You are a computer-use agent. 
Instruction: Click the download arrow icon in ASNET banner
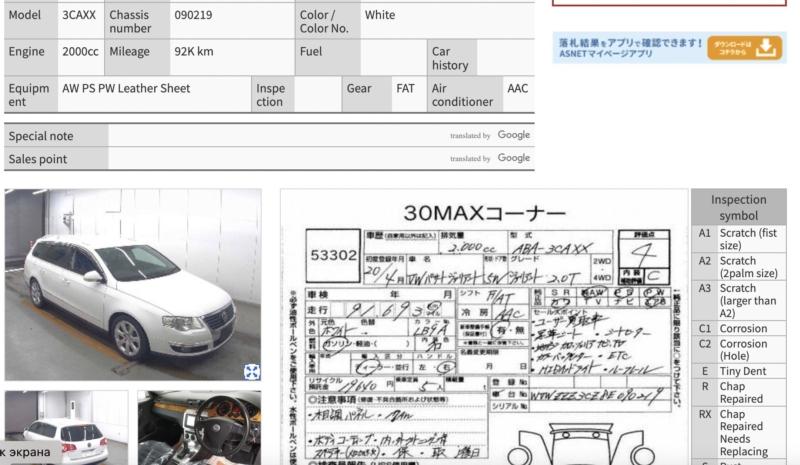(767, 48)
